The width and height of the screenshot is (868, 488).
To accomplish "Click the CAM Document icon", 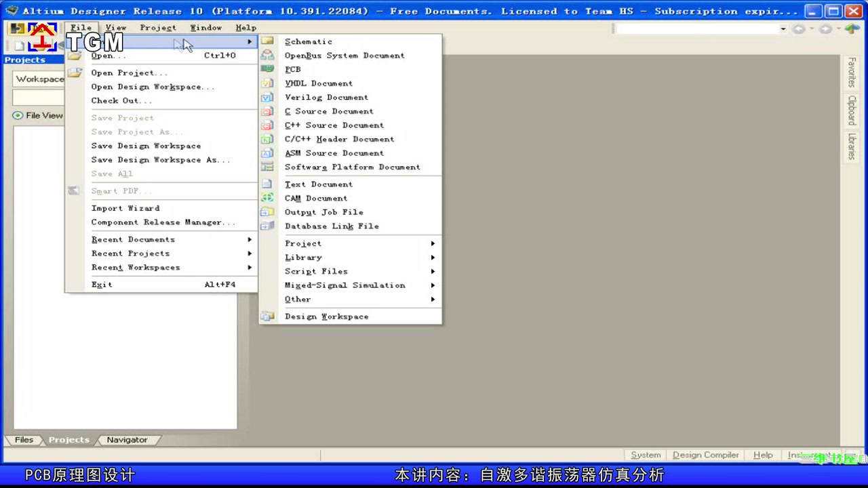I will 268,198.
